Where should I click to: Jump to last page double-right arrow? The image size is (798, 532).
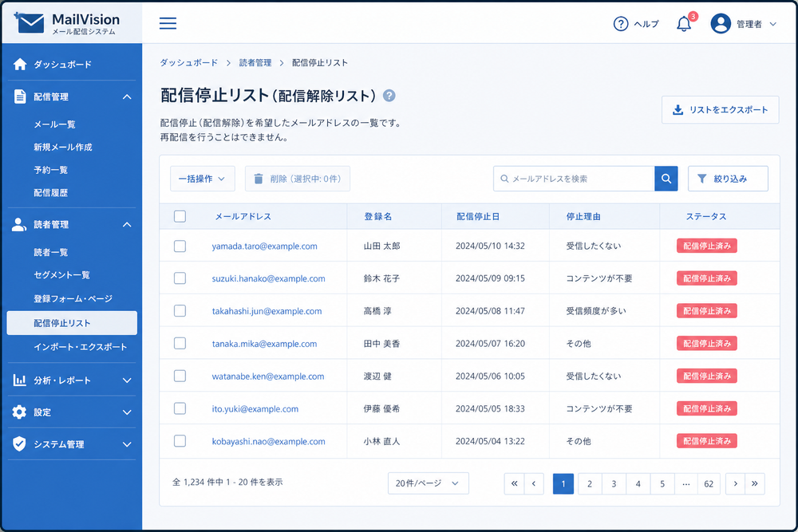click(755, 483)
